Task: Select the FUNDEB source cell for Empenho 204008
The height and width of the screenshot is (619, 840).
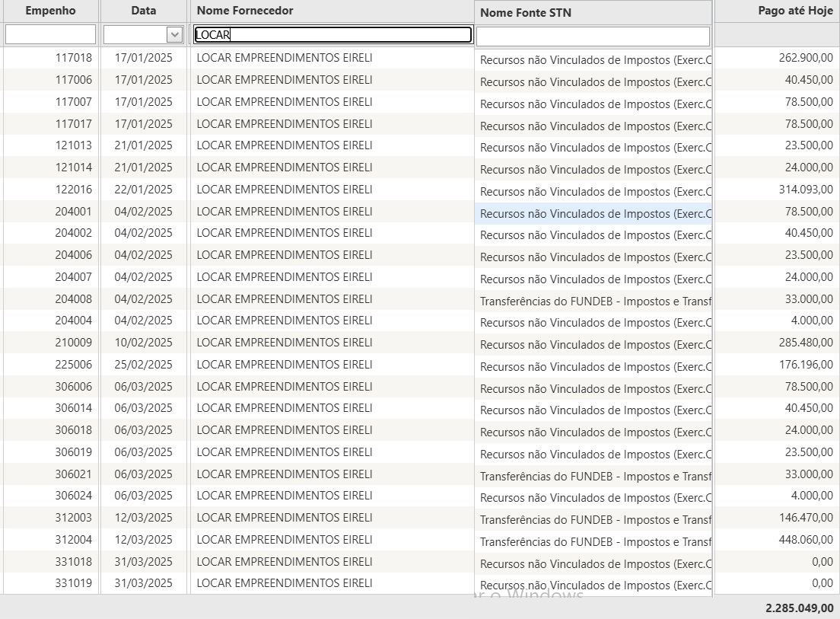Action: 593,302
